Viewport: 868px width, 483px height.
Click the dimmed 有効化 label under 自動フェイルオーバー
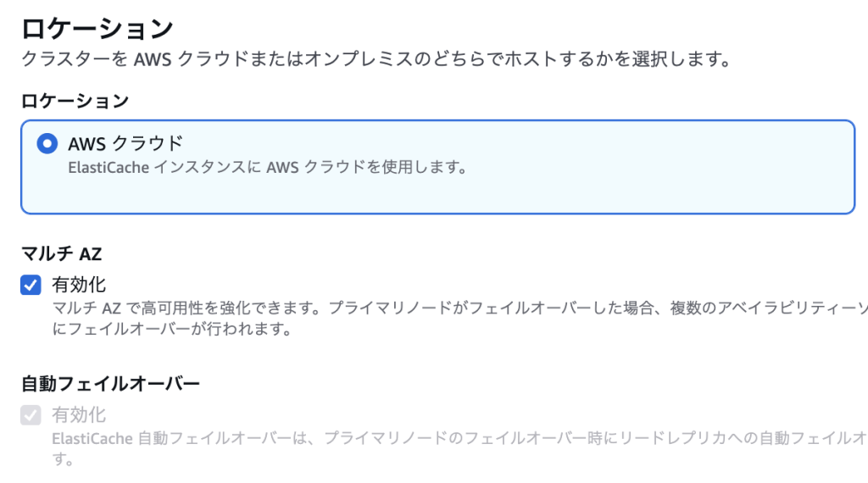(79, 415)
